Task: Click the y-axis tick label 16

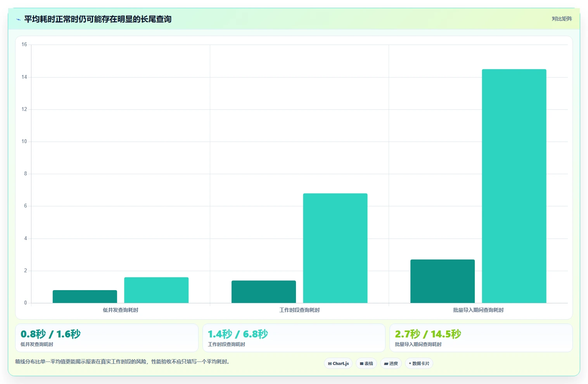Action: [24, 45]
